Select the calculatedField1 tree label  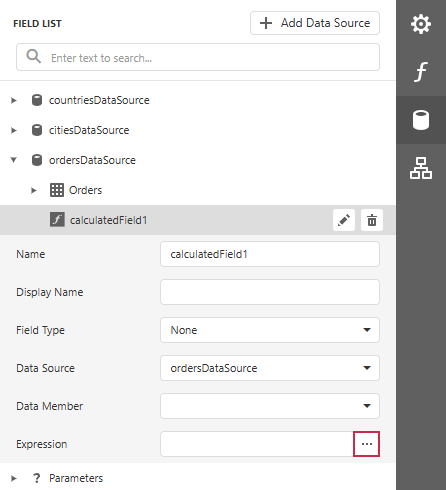[108, 220]
